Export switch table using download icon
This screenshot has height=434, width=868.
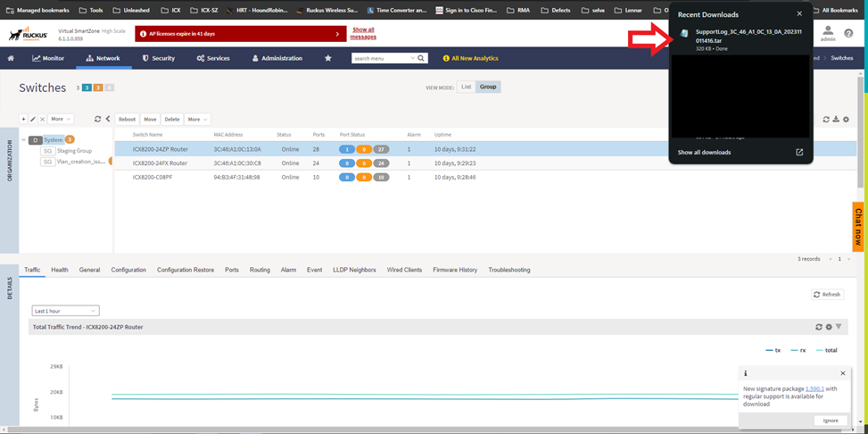click(836, 119)
